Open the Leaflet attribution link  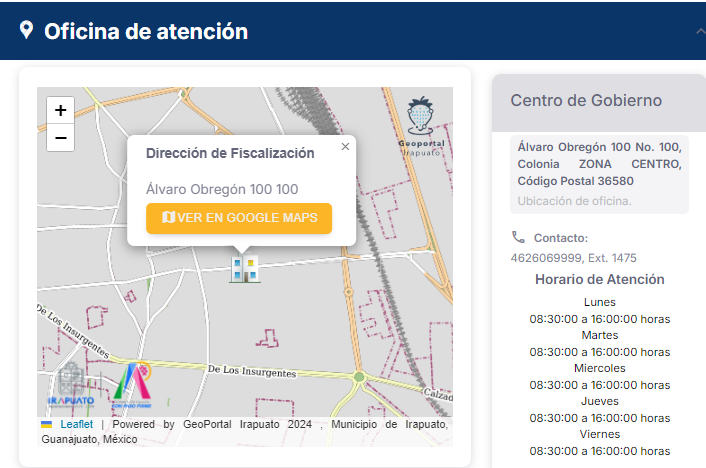coord(77,424)
